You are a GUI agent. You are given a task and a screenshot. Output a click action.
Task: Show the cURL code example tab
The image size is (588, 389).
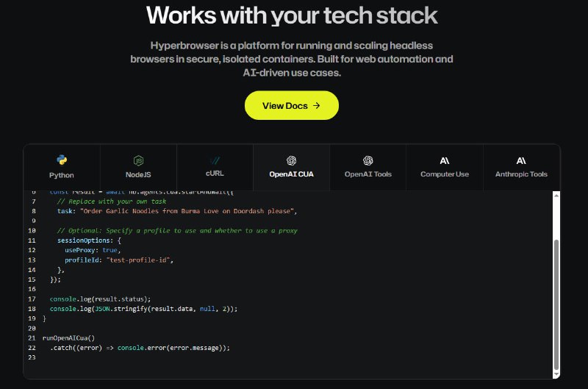pyautogui.click(x=215, y=175)
